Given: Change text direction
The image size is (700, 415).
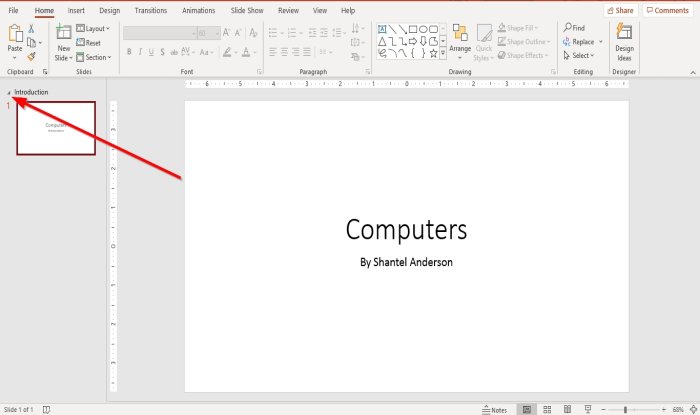Looking at the screenshot, I should point(358,29).
